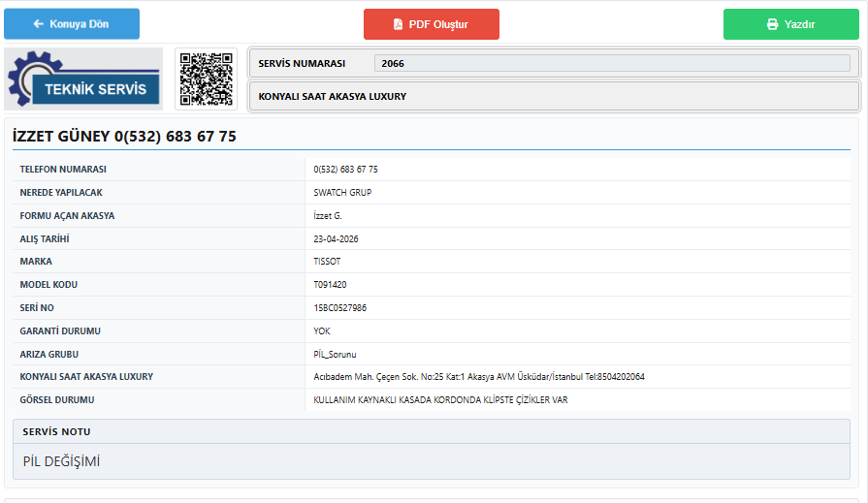Select model code T091420
Screen dimensions: 868x503
tap(330, 284)
